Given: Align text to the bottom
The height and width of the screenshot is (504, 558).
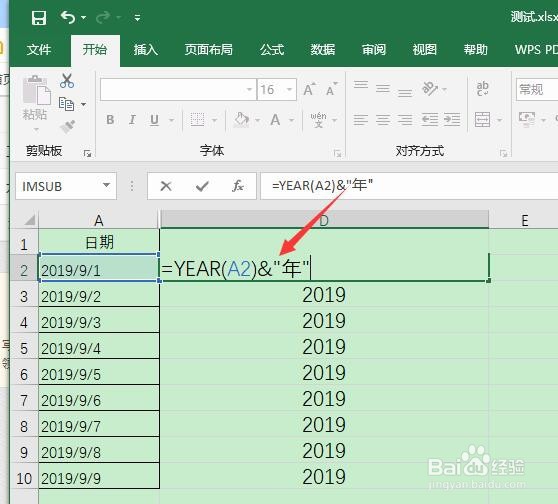Looking at the screenshot, I should tap(405, 93).
